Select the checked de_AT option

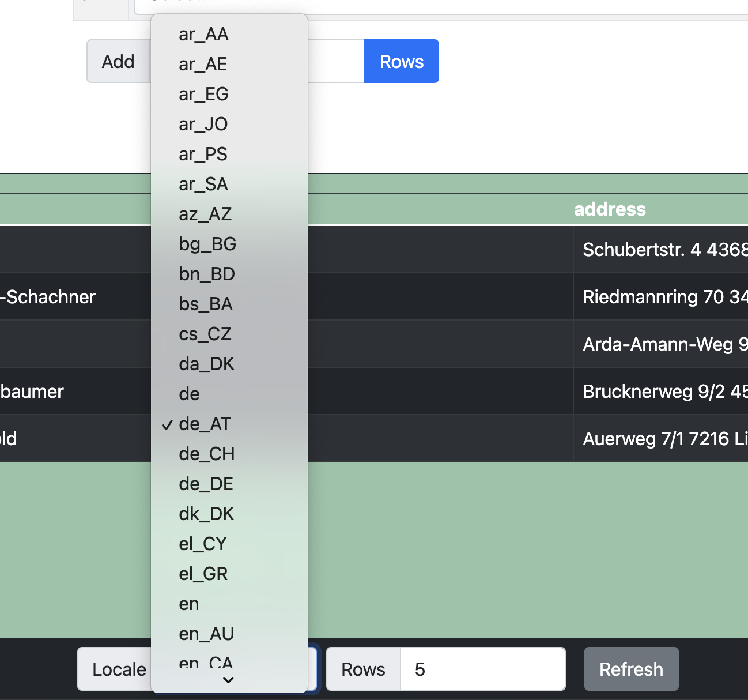[x=205, y=424]
